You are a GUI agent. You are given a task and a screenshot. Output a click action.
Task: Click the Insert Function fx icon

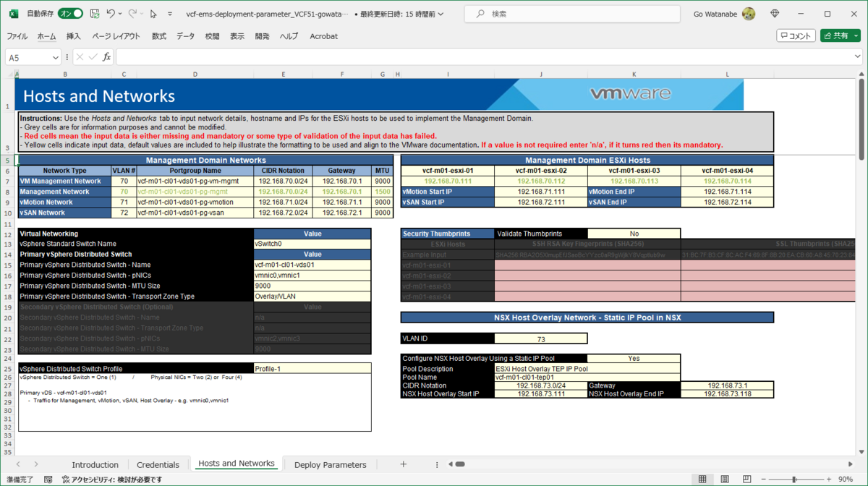(x=107, y=57)
